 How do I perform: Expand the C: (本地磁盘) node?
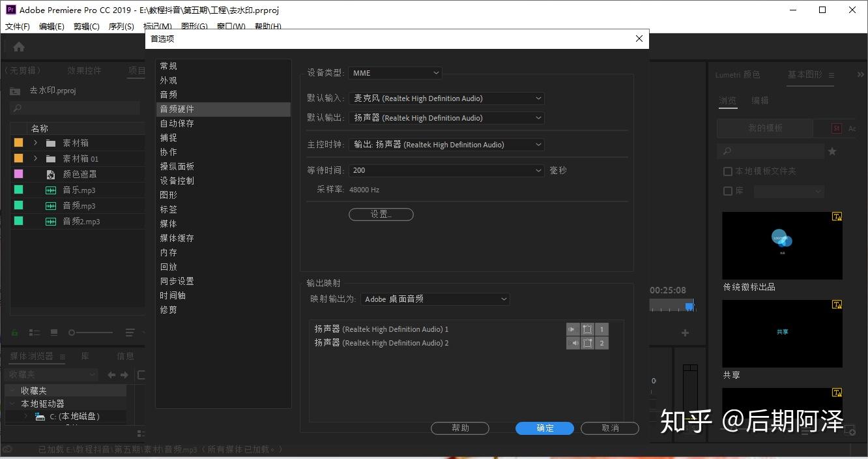(25, 416)
